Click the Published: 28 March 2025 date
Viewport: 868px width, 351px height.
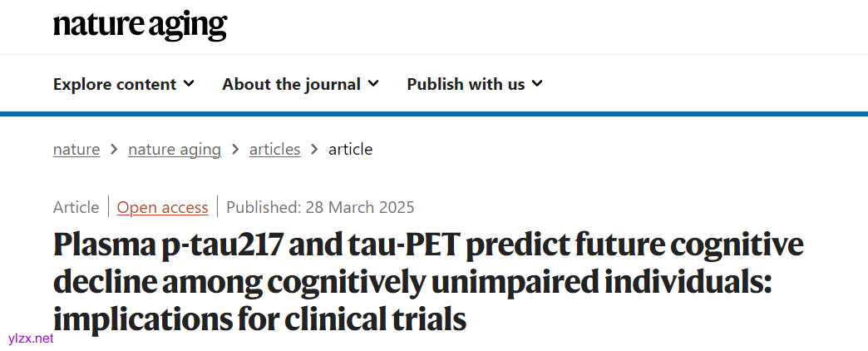click(320, 207)
